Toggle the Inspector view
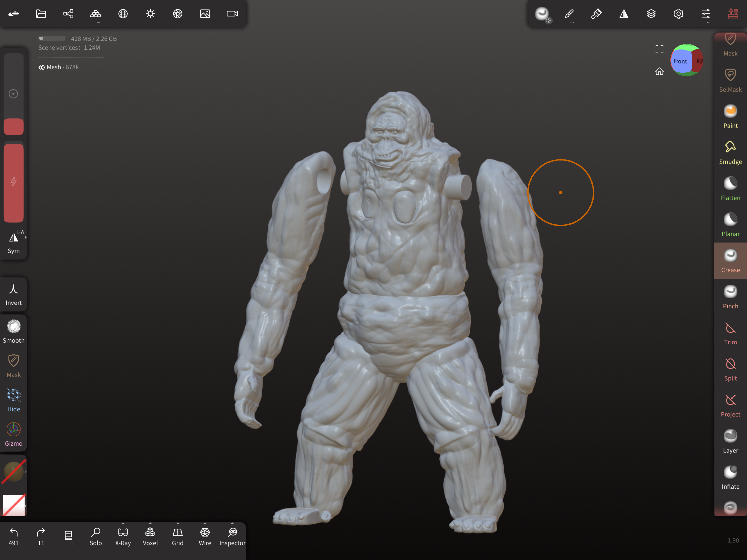The image size is (747, 560). pos(232,536)
